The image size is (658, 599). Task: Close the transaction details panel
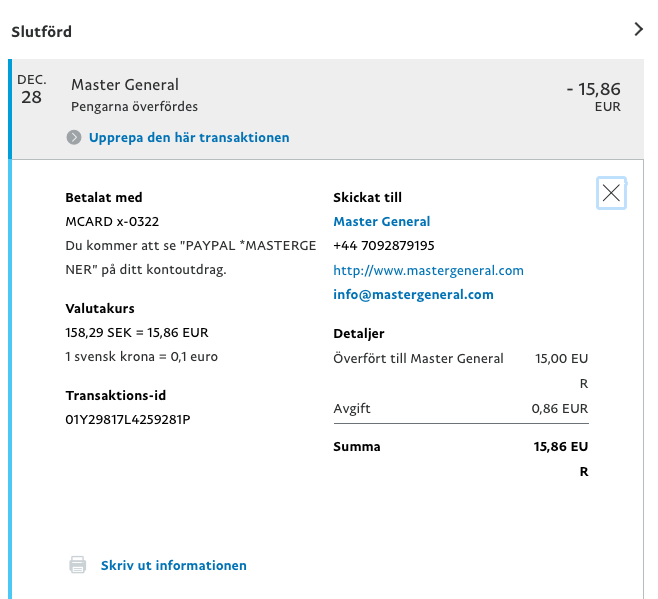point(611,193)
